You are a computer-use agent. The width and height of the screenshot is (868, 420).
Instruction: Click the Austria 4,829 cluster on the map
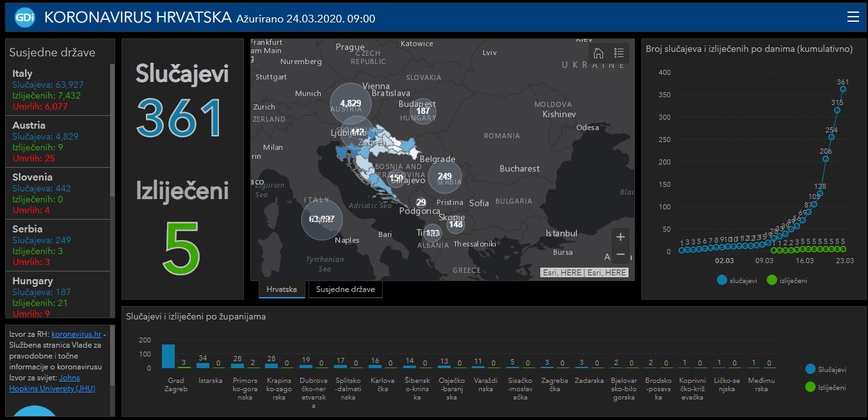click(x=351, y=103)
